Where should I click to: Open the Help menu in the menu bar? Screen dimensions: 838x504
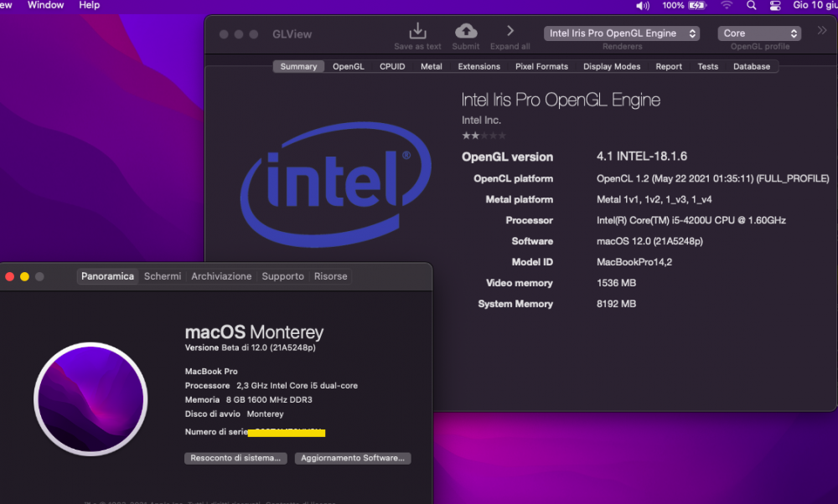point(90,5)
